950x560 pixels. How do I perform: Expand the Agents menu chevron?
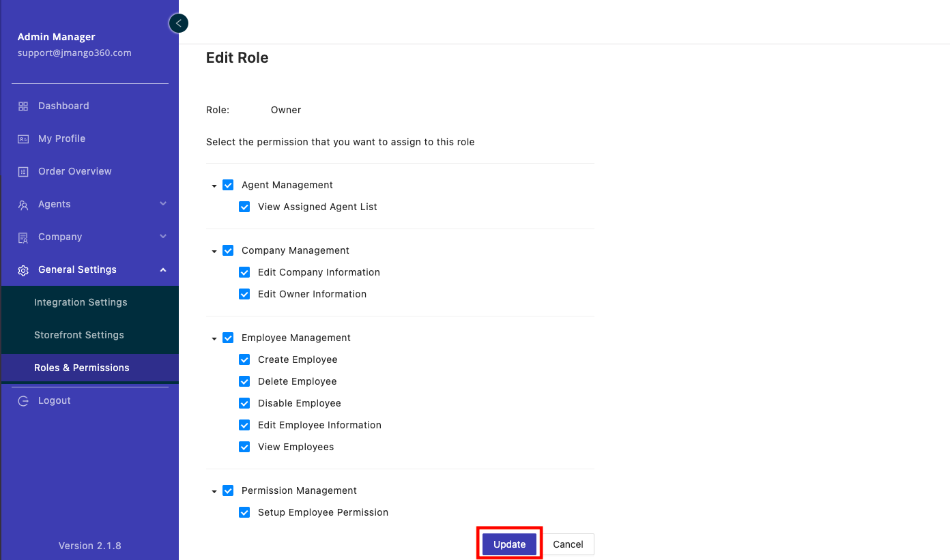pos(163,204)
